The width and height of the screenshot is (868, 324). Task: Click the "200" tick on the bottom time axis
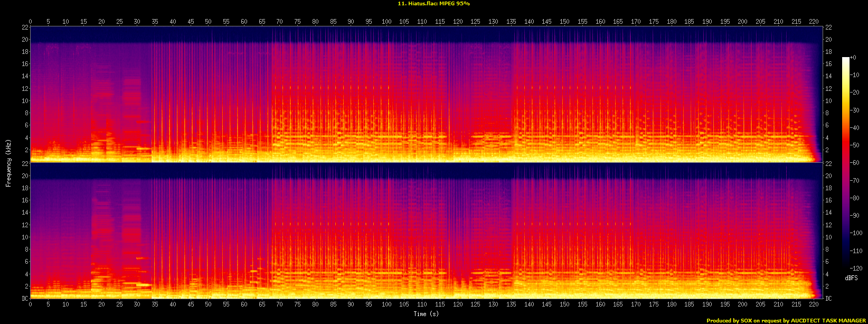[742, 304]
